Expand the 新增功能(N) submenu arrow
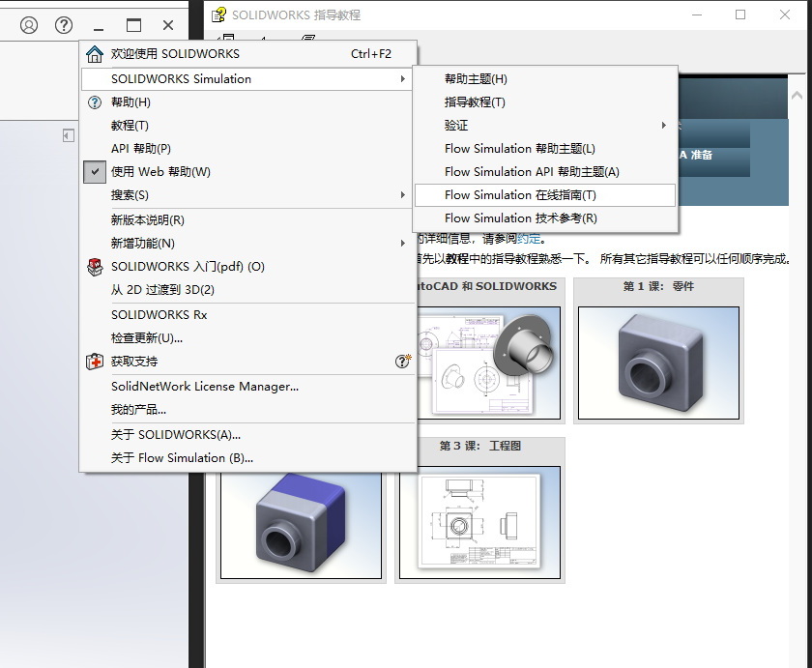 [403, 243]
